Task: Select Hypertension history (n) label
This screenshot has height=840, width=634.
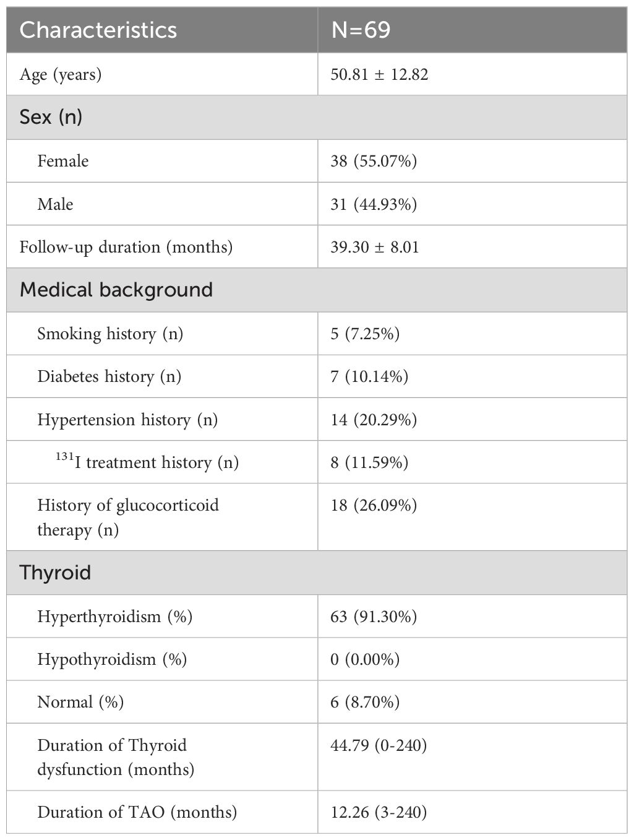Action: pos(127,420)
